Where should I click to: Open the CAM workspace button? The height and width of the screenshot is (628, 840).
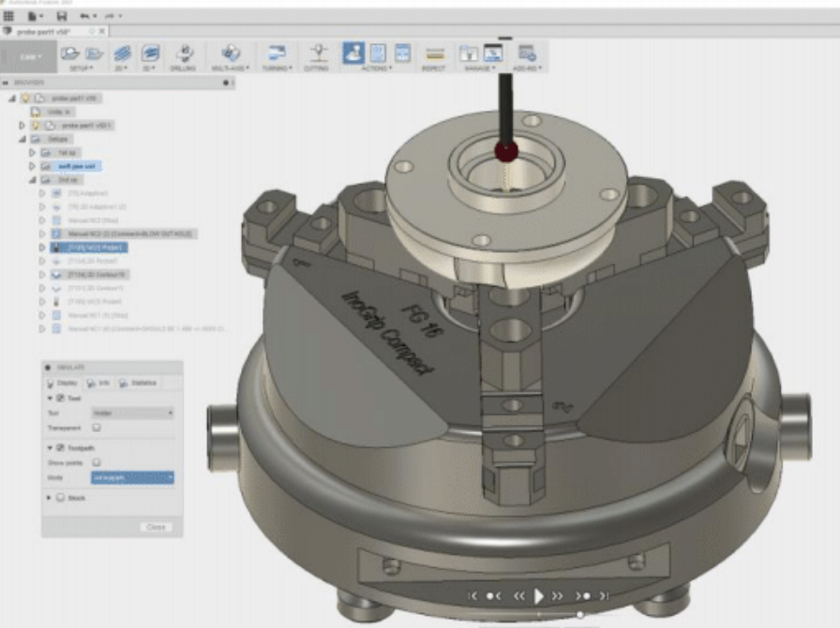(x=27, y=55)
